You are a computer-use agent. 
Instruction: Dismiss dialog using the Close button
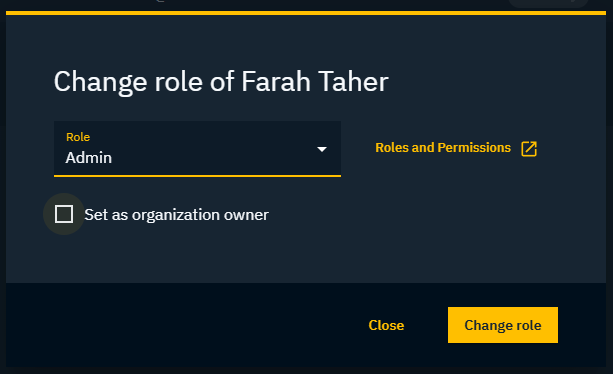coord(386,325)
